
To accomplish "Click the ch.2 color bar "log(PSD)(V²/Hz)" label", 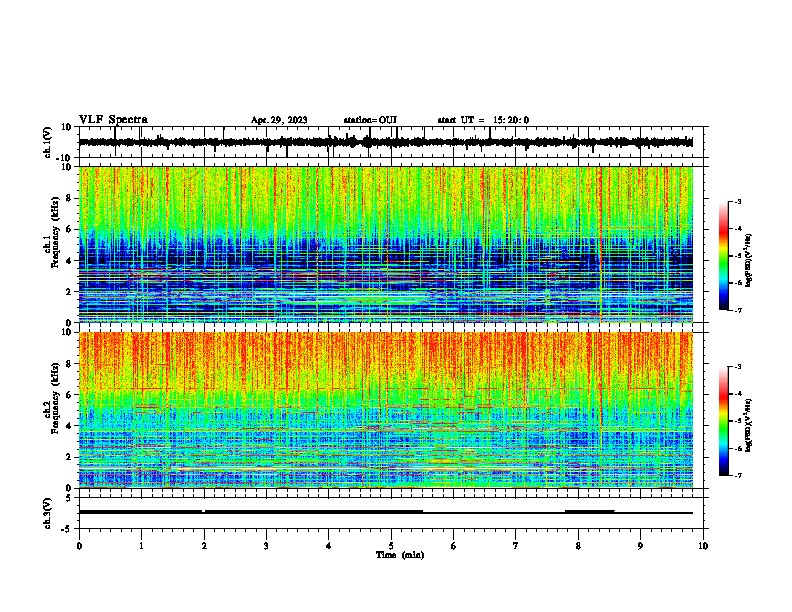I will 749,425.
